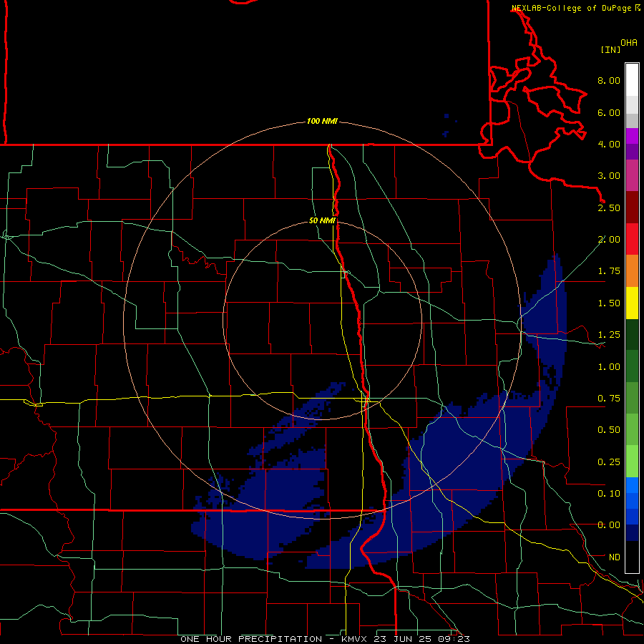Click the 0.00 legend value
This screenshot has height=644, width=644.
tap(609, 525)
